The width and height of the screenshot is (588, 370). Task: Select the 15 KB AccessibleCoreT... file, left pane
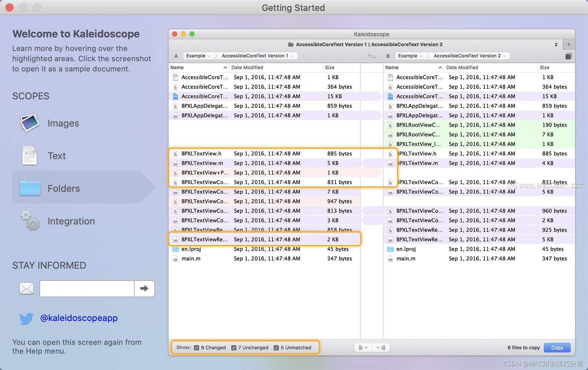[x=264, y=97]
